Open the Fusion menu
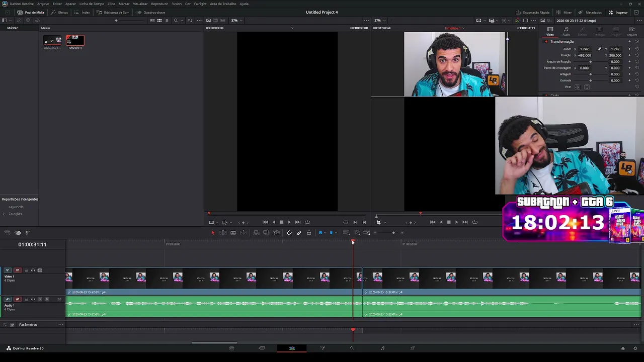 177,4
